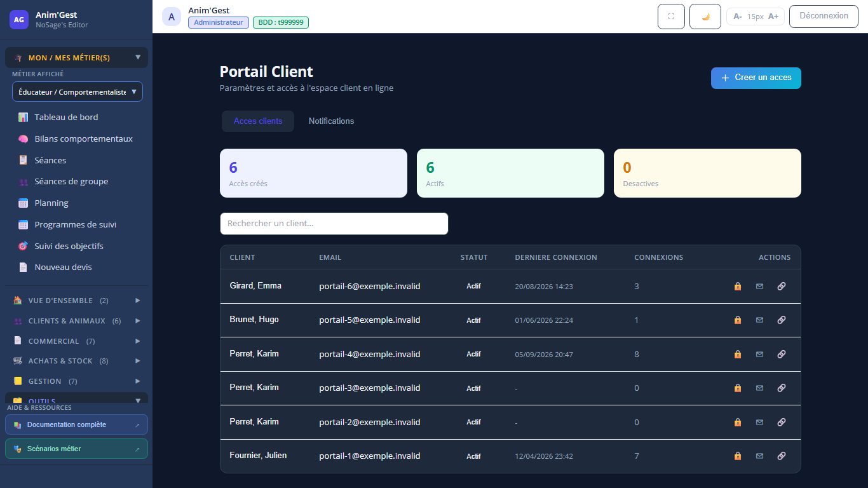The height and width of the screenshot is (488, 868).
Task: Increase font size with A+ button
Action: 773,17
